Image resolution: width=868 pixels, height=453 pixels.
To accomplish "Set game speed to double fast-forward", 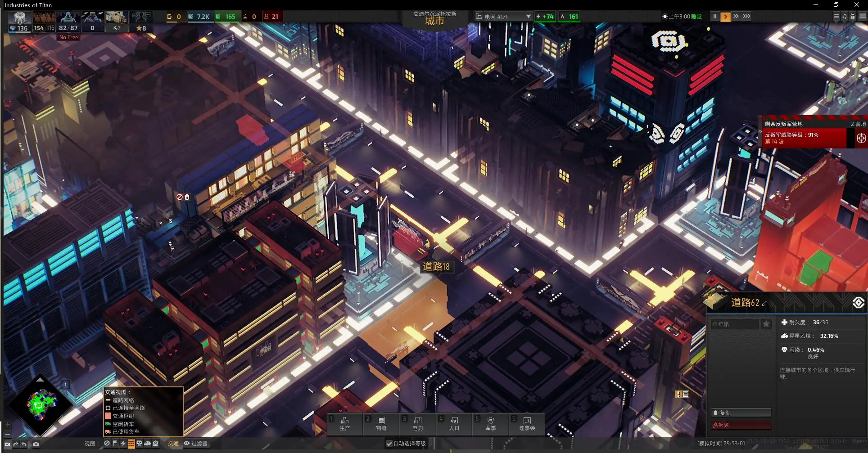I will point(736,16).
